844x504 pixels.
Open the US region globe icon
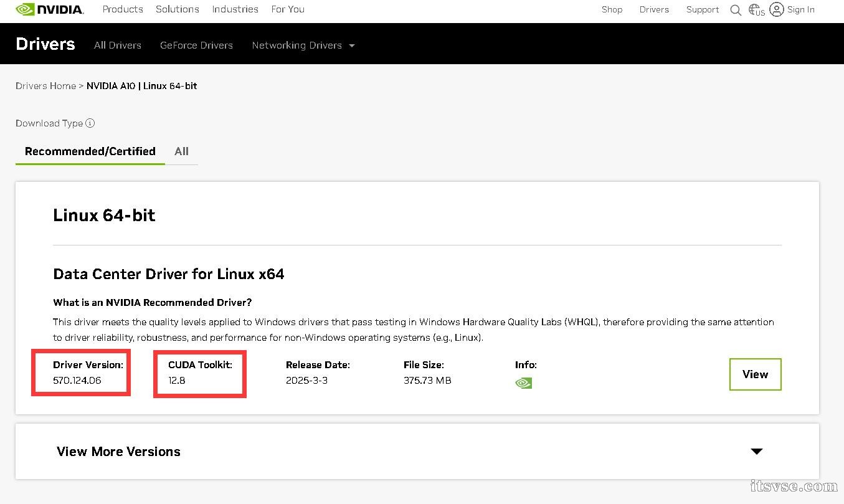pyautogui.click(x=756, y=10)
